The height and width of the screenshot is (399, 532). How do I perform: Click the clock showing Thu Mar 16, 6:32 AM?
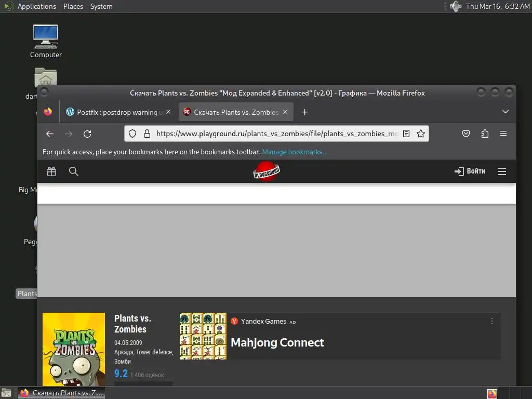[497, 6]
